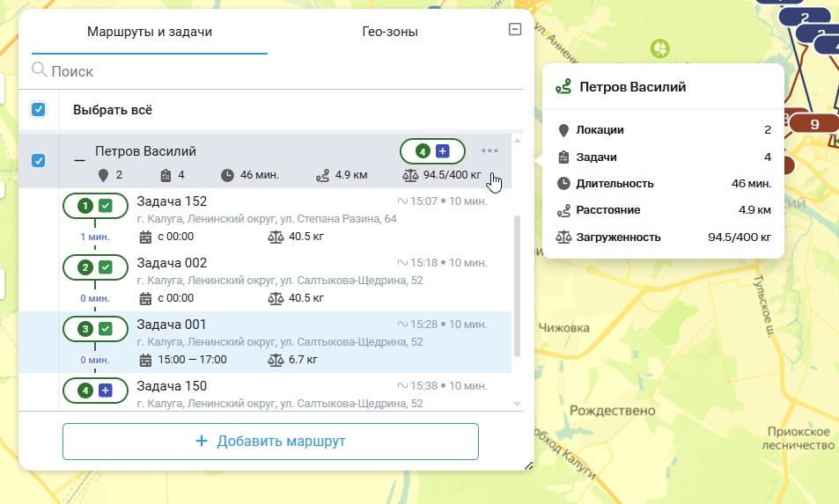Click the tasks clipboard icon in route row
This screenshot has width=839, height=504.
[x=165, y=175]
